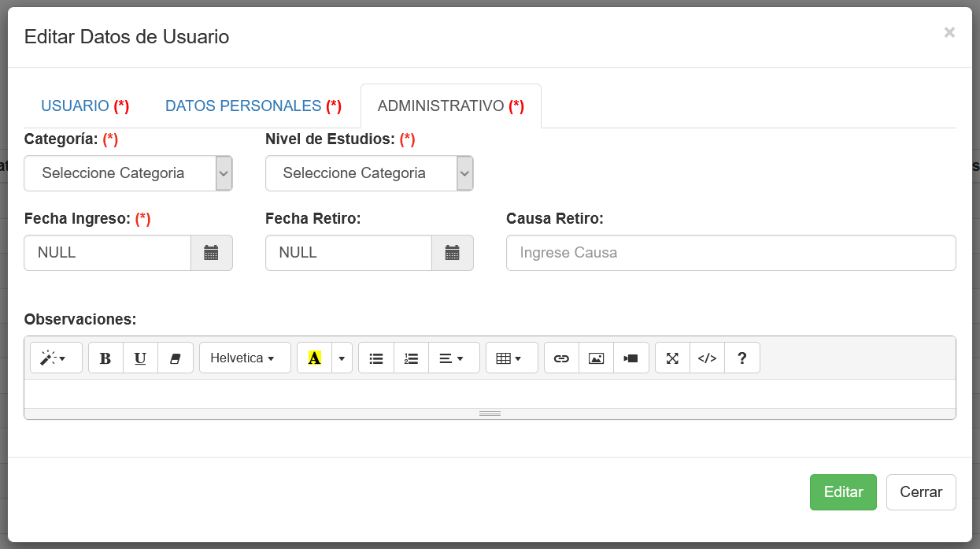Insert a video in the editor
980x549 pixels.
pyautogui.click(x=631, y=358)
